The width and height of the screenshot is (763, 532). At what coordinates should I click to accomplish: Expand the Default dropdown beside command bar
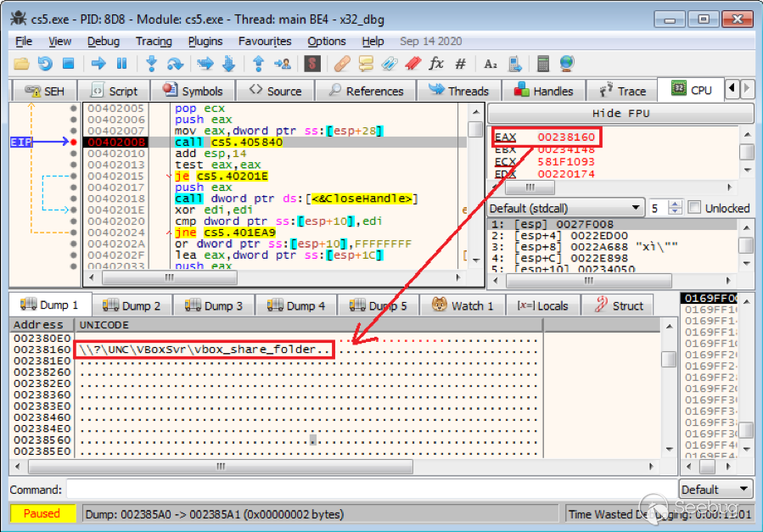point(715,490)
